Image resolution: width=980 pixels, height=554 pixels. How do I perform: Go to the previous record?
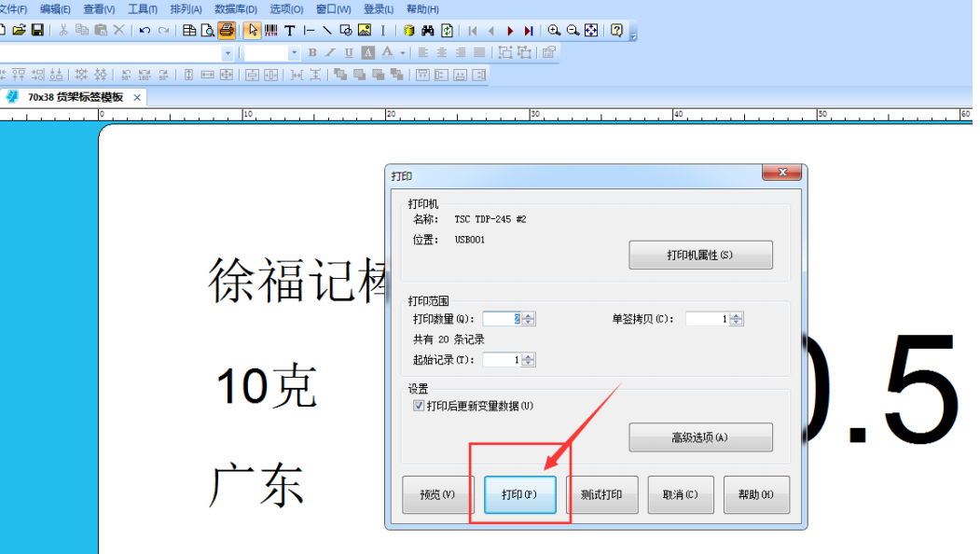pyautogui.click(x=491, y=30)
